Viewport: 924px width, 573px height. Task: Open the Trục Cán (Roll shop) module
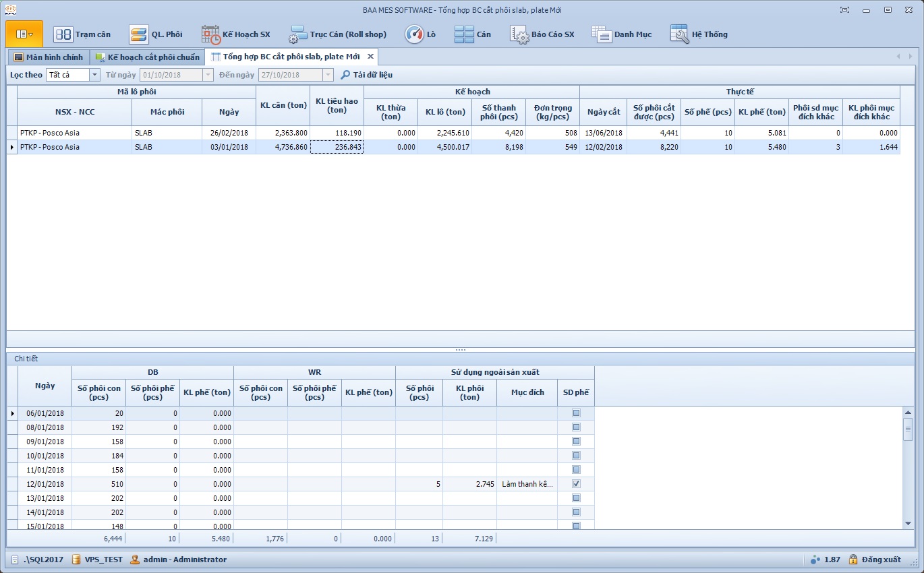[x=338, y=34]
